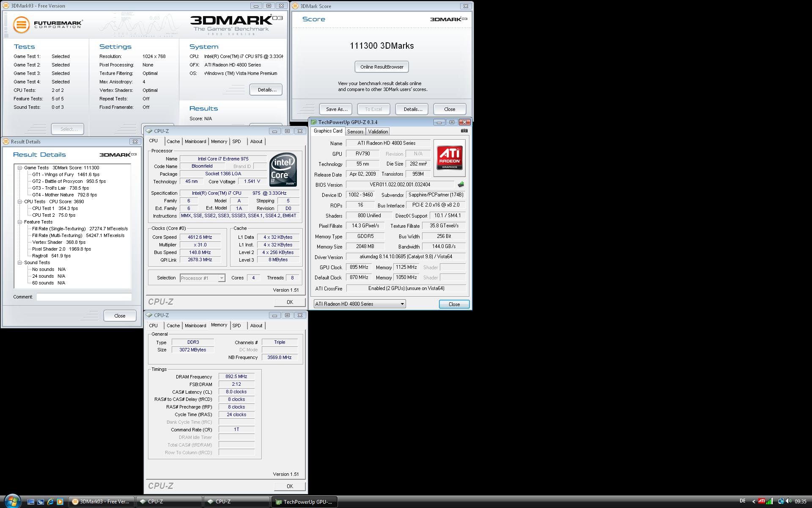Open the Processor #1 selection dropdown

pos(202,278)
